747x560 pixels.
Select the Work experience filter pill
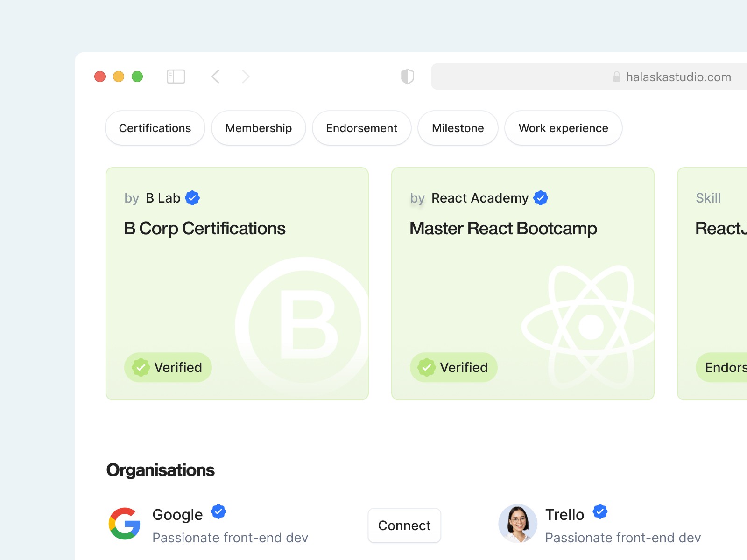click(x=564, y=128)
